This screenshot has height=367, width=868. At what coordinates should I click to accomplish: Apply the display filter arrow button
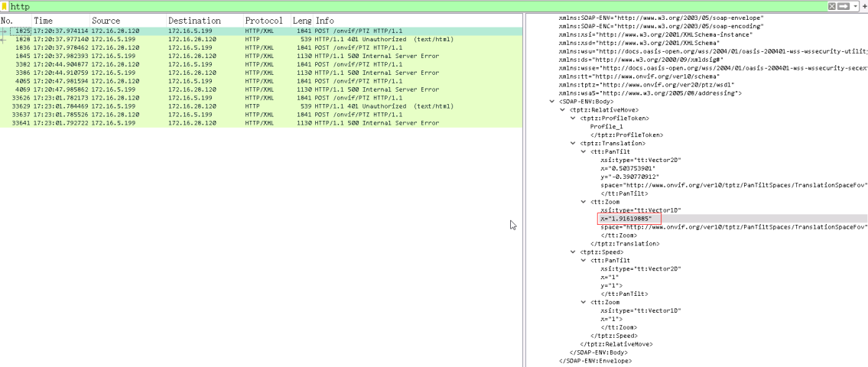[844, 6]
